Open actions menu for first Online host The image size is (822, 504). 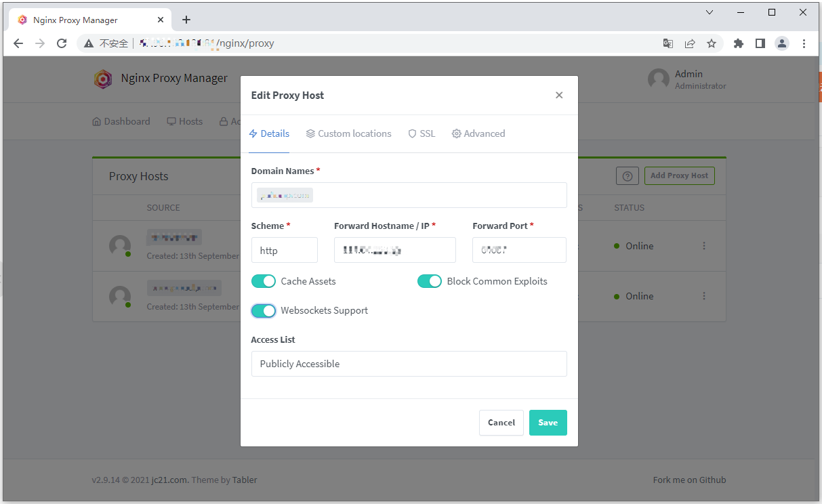coord(704,246)
